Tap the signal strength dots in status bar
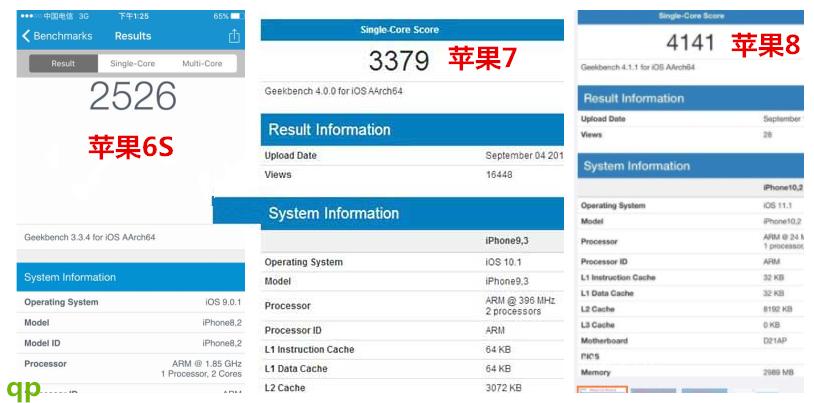Screen dimensions: 814x403 coord(31,16)
